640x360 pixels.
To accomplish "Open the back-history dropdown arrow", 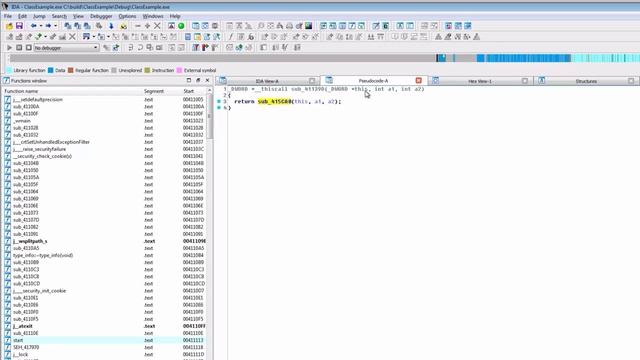I will pos(40,26).
